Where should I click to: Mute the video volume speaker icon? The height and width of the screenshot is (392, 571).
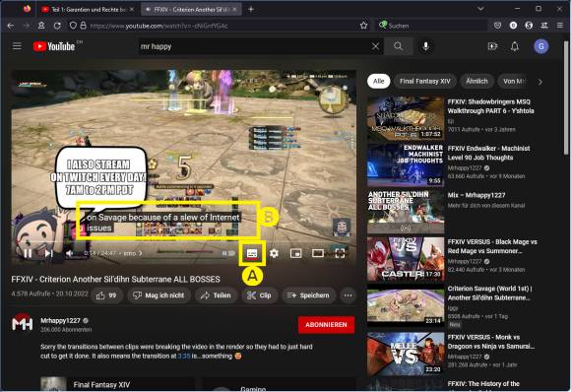click(70, 253)
